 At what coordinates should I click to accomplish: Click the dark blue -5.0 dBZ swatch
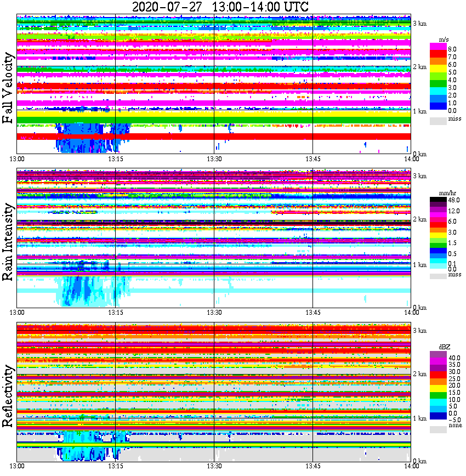tap(438, 416)
